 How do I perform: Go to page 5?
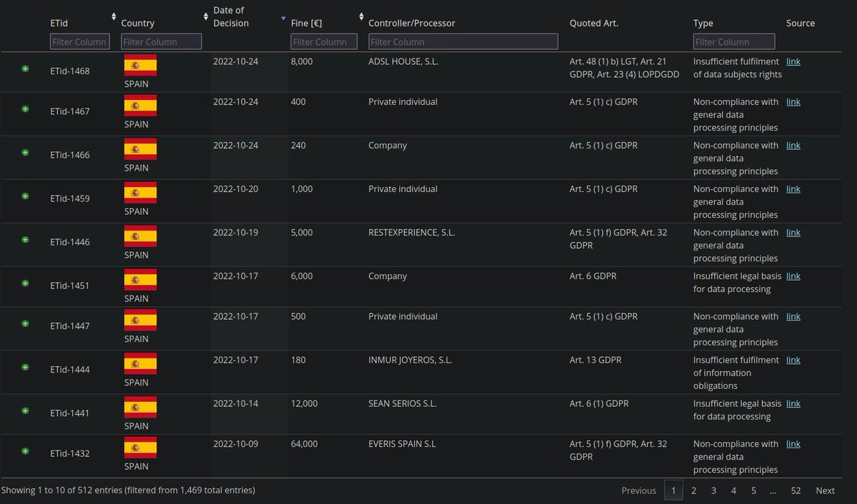tap(753, 490)
